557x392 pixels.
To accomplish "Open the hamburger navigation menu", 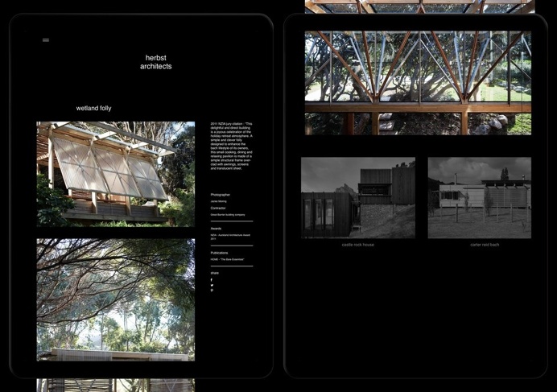I will tap(46, 39).
